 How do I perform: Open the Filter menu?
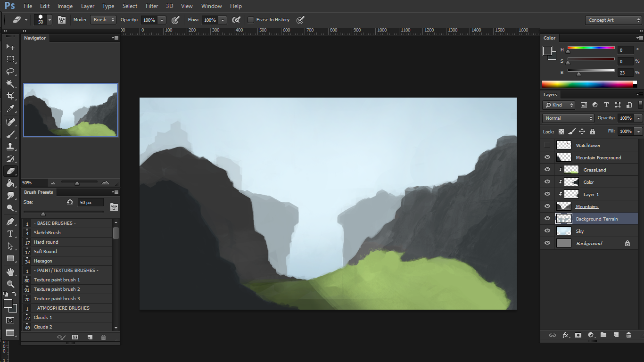pos(152,6)
